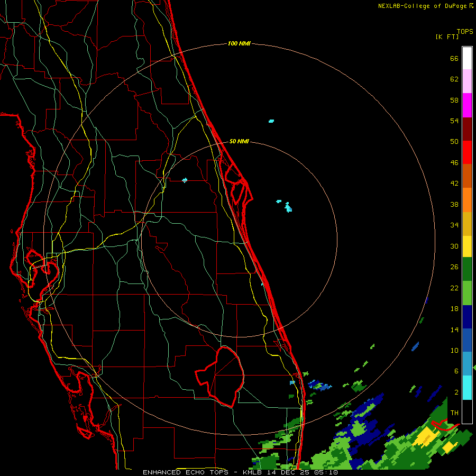Click the 66 legend value

(x=454, y=58)
